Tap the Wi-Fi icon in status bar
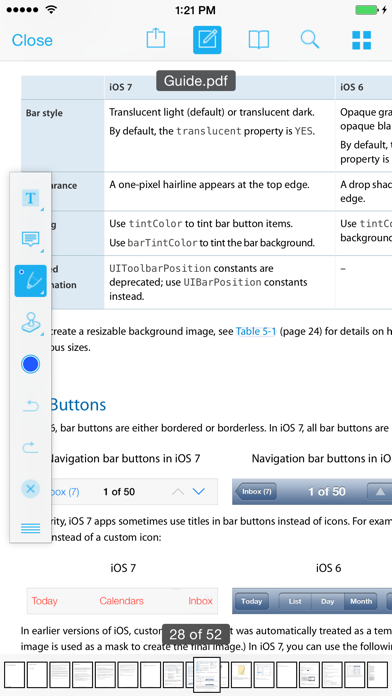 (x=52, y=9)
